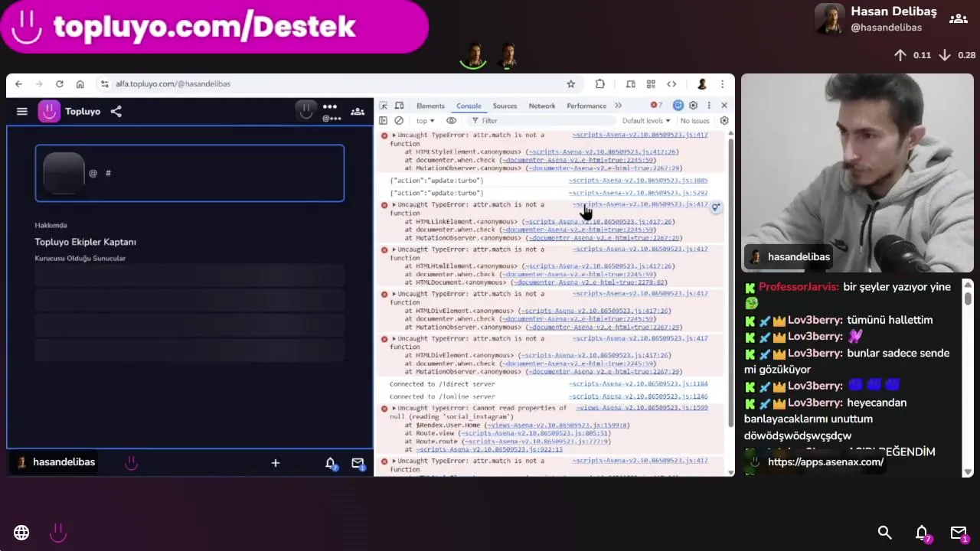The width and height of the screenshot is (980, 551).
Task: Click the code brackets icon in browser toolbar
Action: 671,84
